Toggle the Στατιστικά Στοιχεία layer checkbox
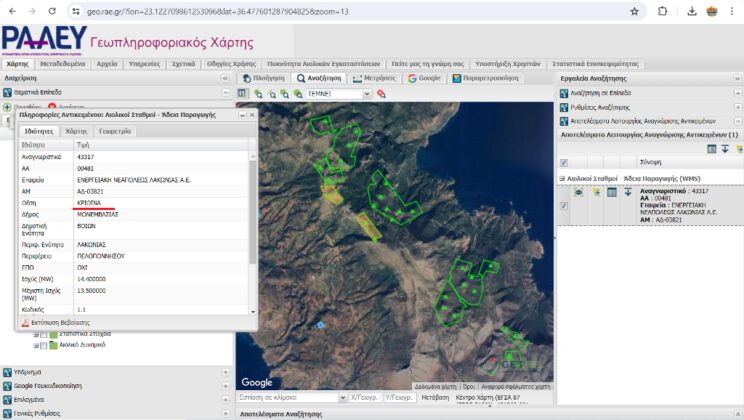This screenshot has width=744, height=420. [x=44, y=334]
